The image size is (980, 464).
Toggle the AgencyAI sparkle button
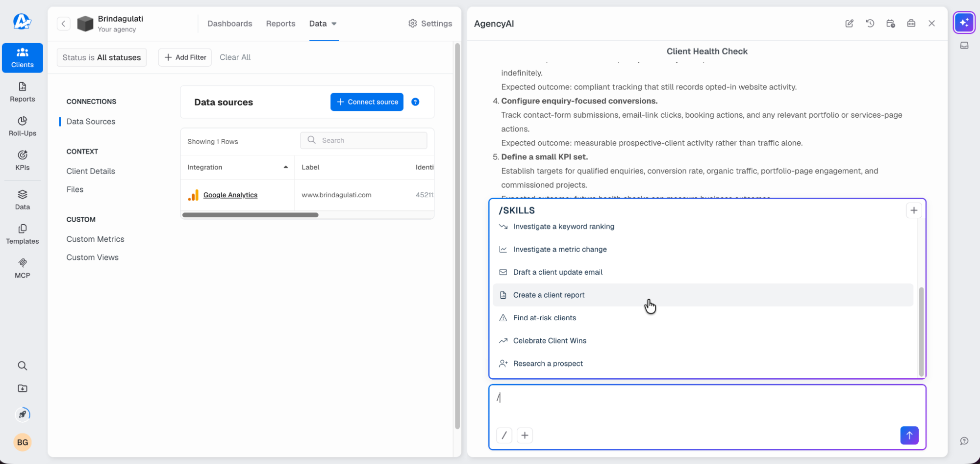pyautogui.click(x=964, y=23)
